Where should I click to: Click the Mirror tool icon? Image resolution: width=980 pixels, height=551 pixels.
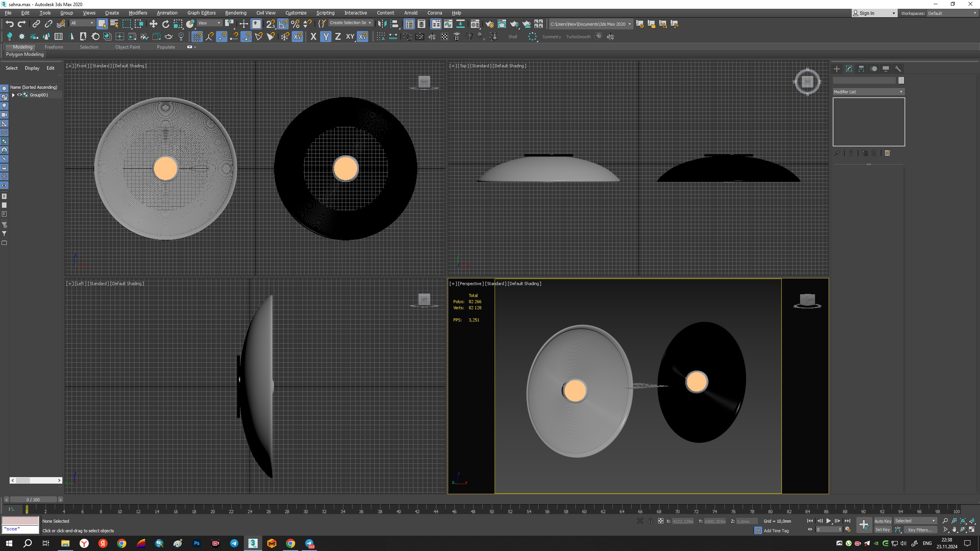pos(382,24)
